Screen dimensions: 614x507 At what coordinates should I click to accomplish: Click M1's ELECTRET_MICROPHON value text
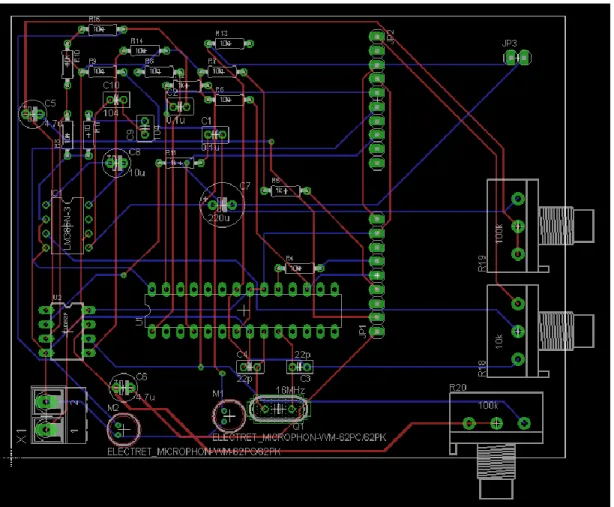[300, 437]
